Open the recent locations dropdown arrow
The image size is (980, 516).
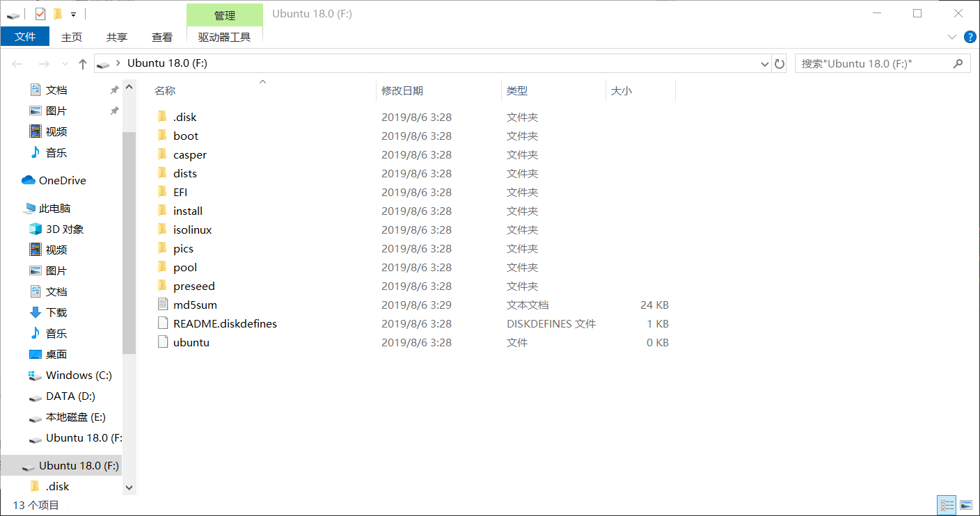pos(65,64)
